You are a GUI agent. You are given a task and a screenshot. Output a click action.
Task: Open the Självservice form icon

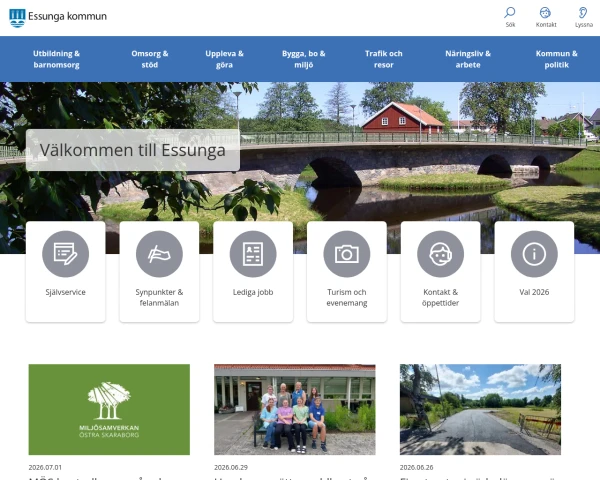(x=65, y=254)
